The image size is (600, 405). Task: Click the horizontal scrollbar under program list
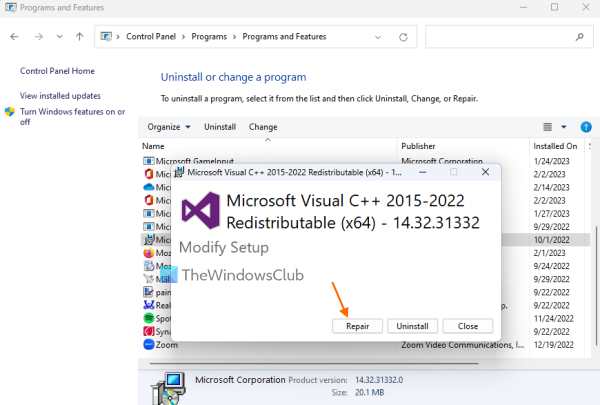314,363
